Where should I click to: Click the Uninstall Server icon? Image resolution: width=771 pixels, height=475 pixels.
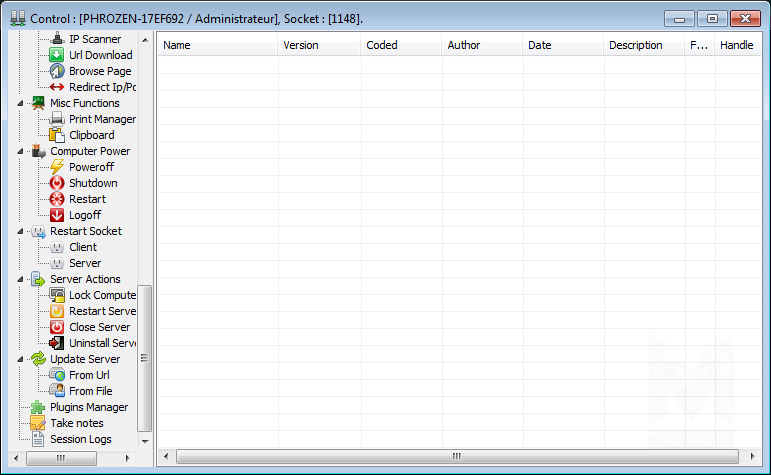point(57,343)
